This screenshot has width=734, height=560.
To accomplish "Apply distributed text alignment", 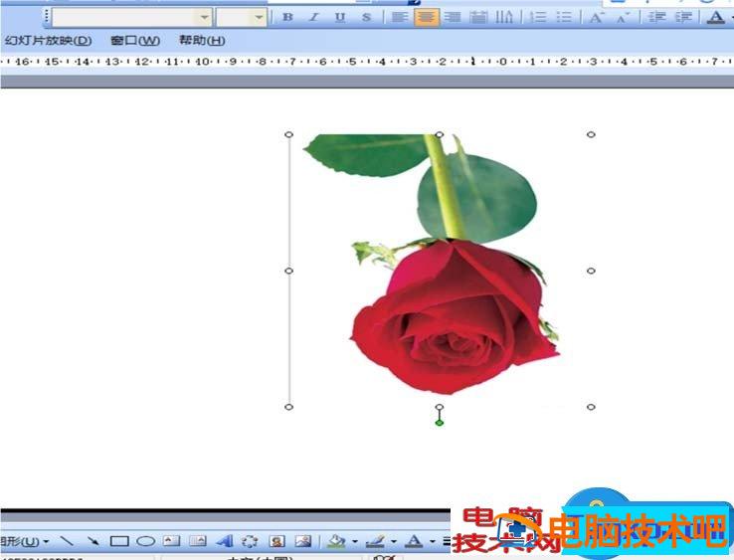I will [478, 17].
